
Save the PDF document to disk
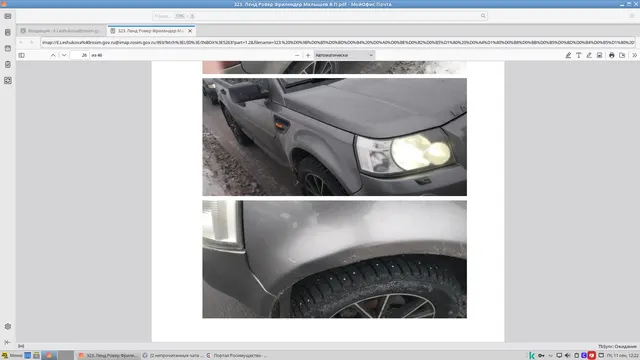(622, 55)
